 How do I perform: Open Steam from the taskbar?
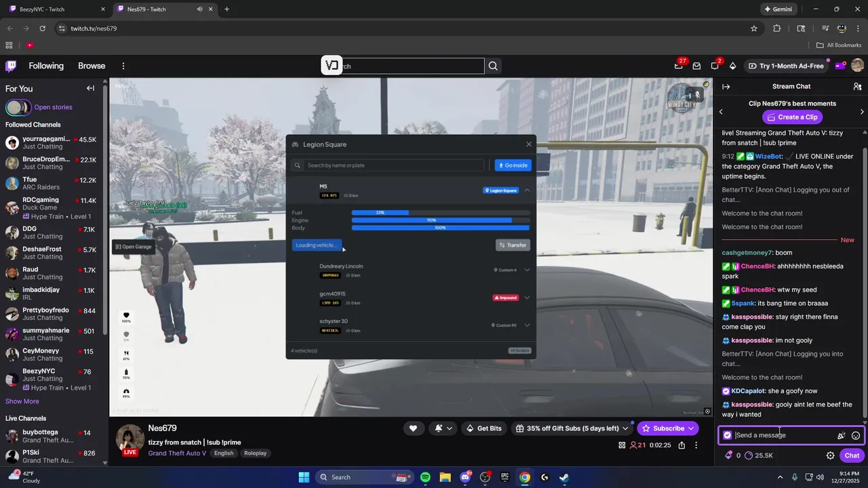(x=564, y=477)
